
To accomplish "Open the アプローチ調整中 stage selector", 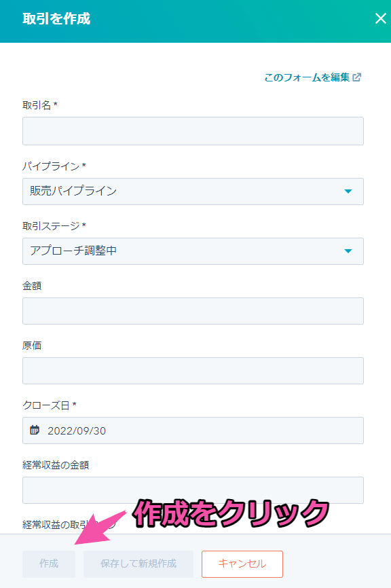I will 193,251.
